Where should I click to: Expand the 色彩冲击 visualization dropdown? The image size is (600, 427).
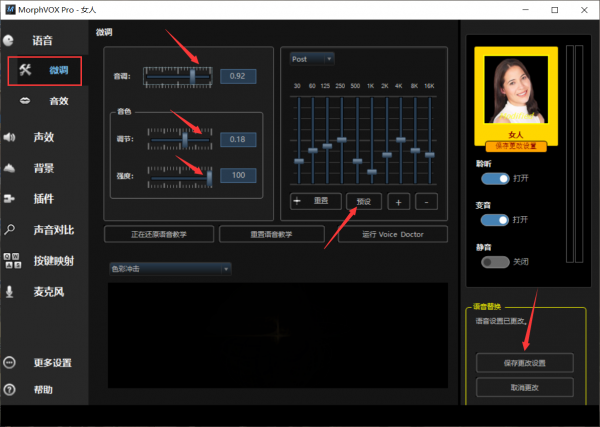tap(170, 269)
